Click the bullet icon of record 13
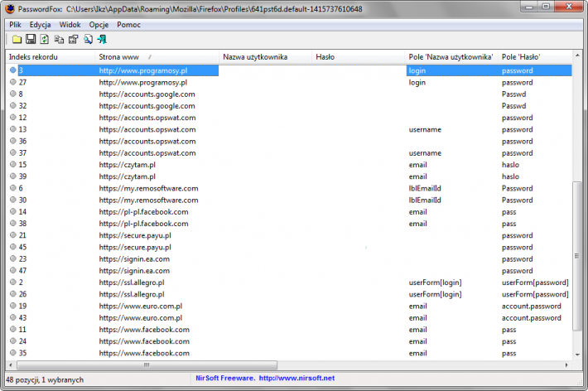The height and width of the screenshot is (391, 588). [x=13, y=129]
